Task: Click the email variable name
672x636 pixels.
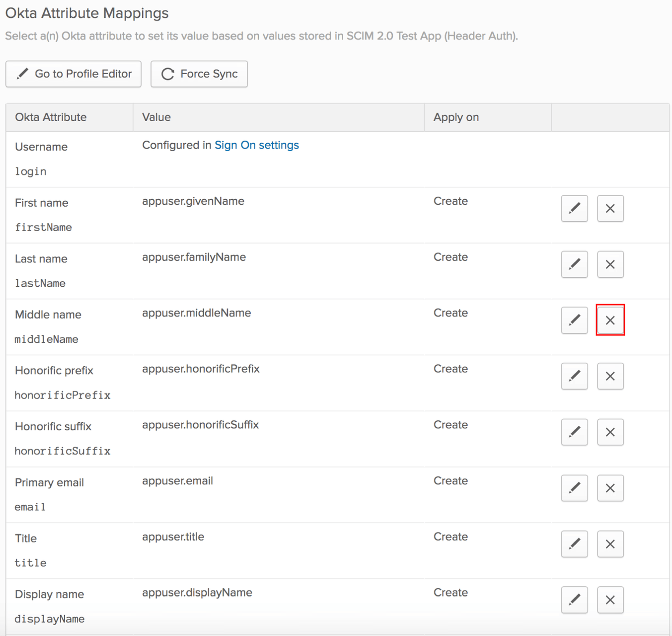Action: click(30, 507)
